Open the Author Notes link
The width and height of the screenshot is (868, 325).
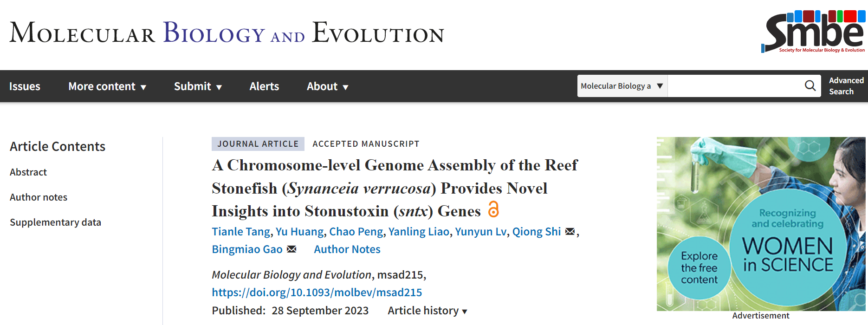(x=347, y=249)
